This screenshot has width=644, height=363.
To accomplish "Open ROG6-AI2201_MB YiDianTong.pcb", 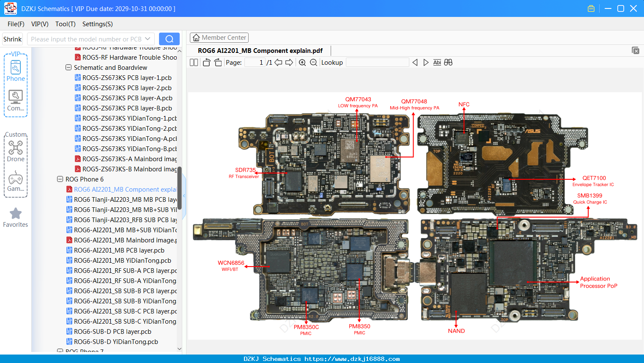I will pyautogui.click(x=119, y=261).
